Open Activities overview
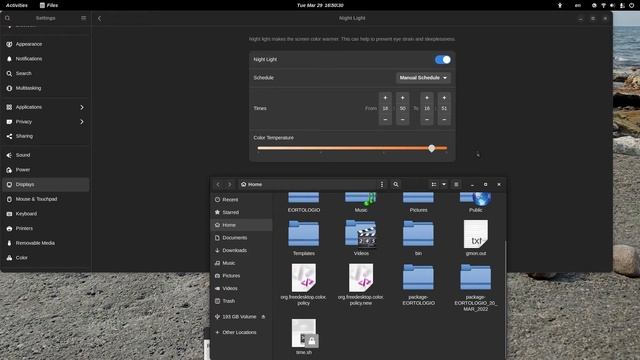The height and width of the screenshot is (360, 640). pyautogui.click(x=17, y=5)
